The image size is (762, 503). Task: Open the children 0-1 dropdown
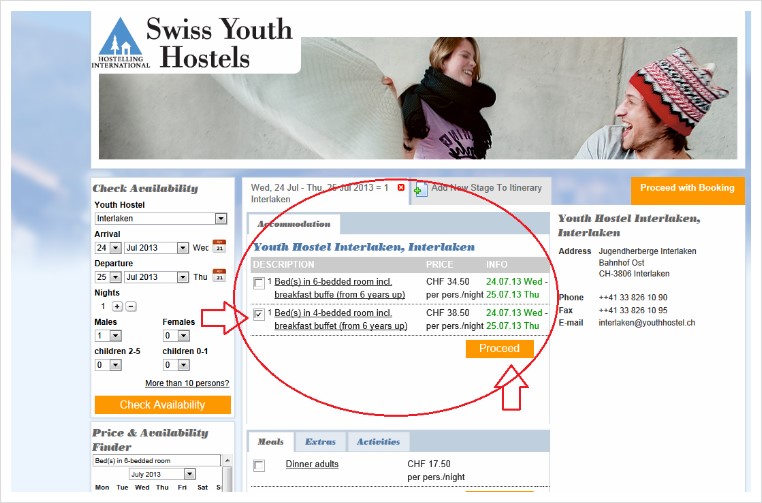(184, 365)
